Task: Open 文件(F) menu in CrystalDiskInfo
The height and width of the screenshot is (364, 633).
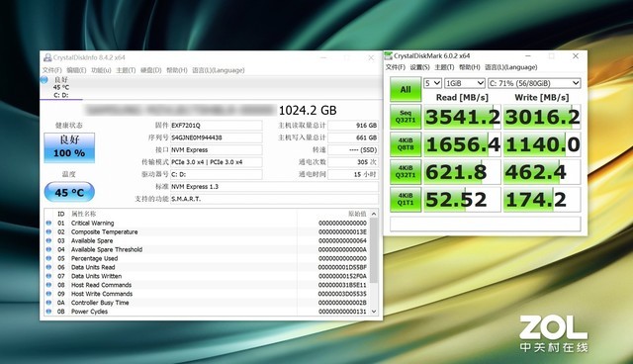Action: 52,70
